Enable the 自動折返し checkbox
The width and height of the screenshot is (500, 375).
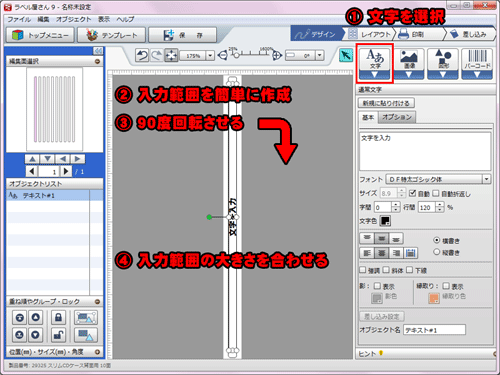coord(436,193)
